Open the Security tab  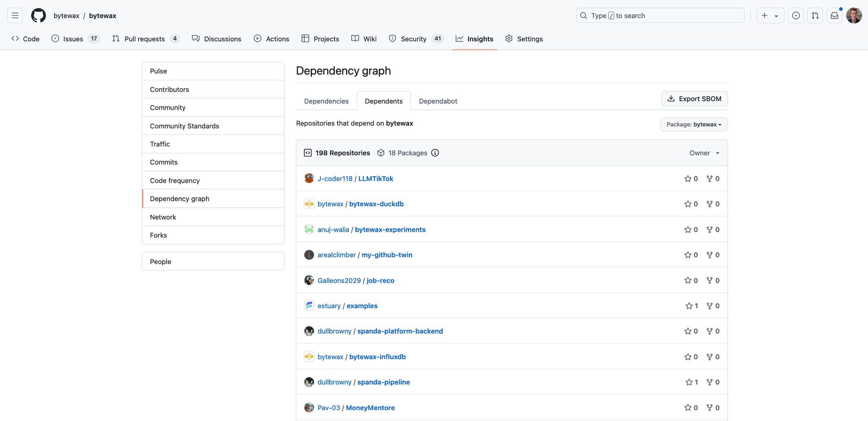click(x=416, y=39)
